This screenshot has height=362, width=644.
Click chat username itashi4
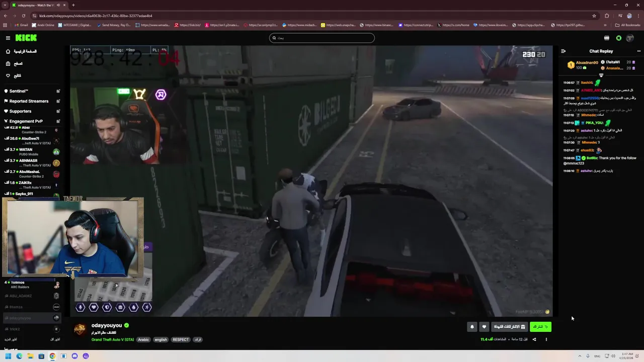pos(587,82)
